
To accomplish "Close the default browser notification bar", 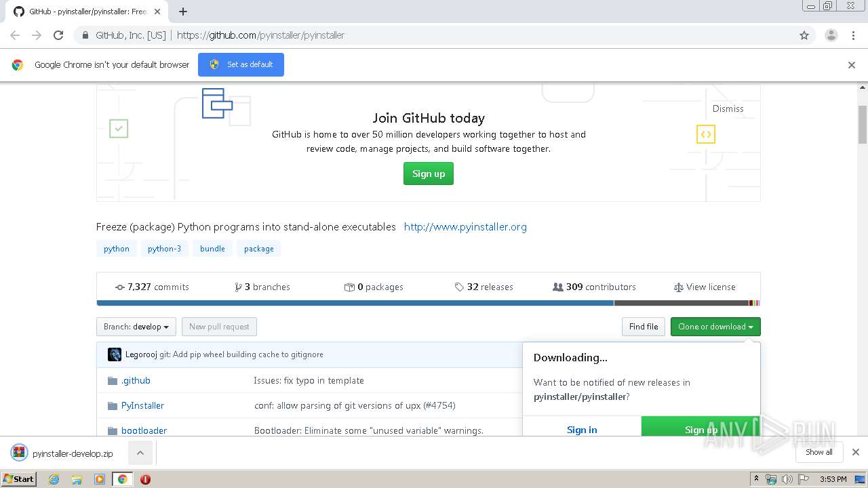I will (852, 65).
